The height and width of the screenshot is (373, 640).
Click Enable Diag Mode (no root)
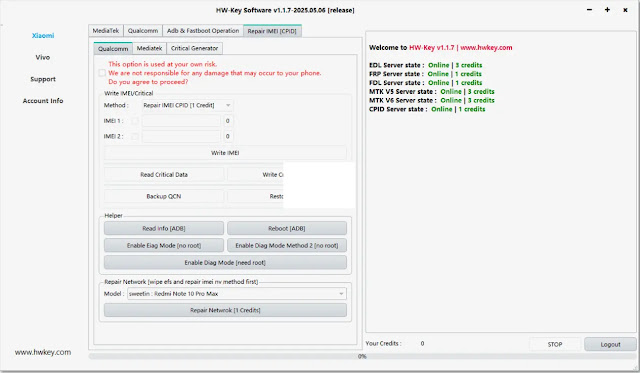tap(164, 246)
